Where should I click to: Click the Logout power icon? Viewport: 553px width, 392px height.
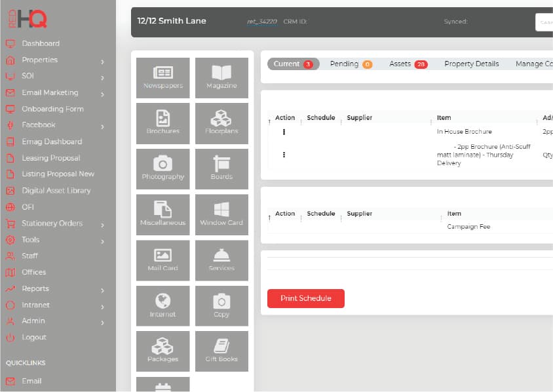pyautogui.click(x=10, y=338)
